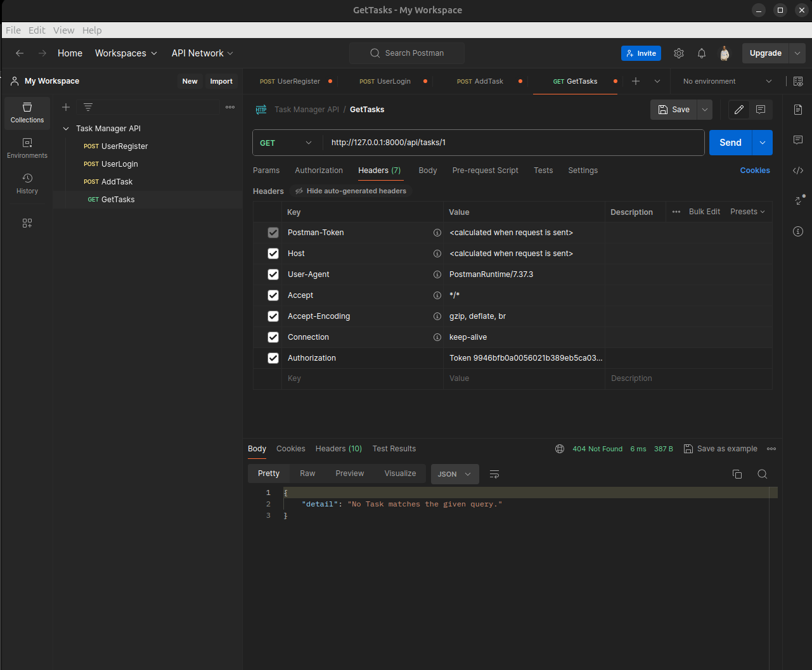812x670 pixels.
Task: Collapse the Task Manager API collection
Action: (66, 129)
